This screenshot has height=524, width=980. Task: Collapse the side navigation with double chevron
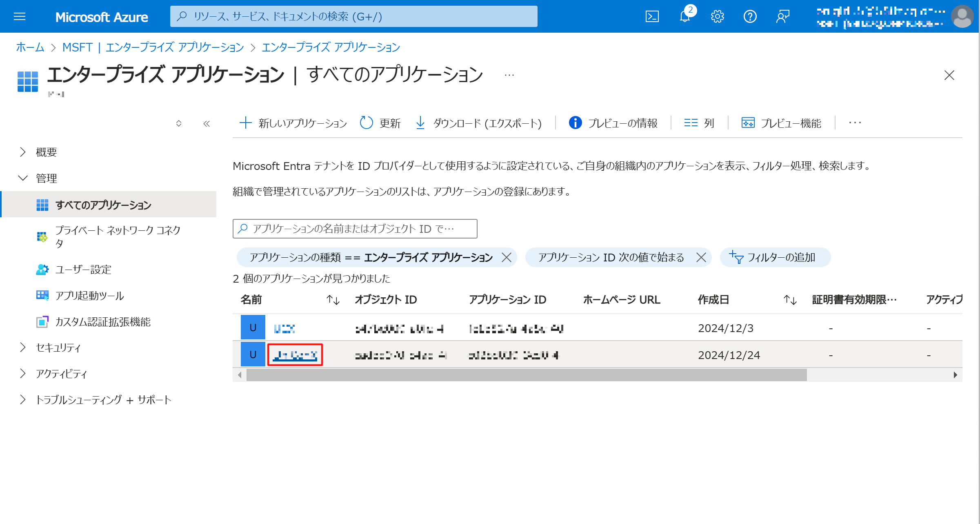pos(207,123)
